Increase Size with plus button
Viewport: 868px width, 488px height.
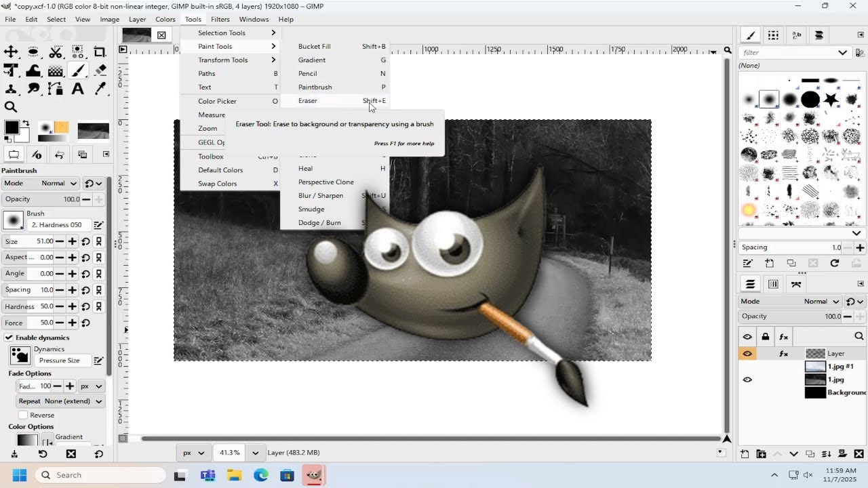[73, 241]
